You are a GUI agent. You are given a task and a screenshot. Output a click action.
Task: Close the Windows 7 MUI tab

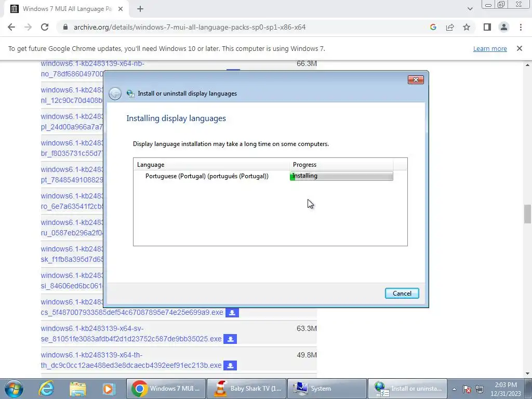click(x=121, y=9)
